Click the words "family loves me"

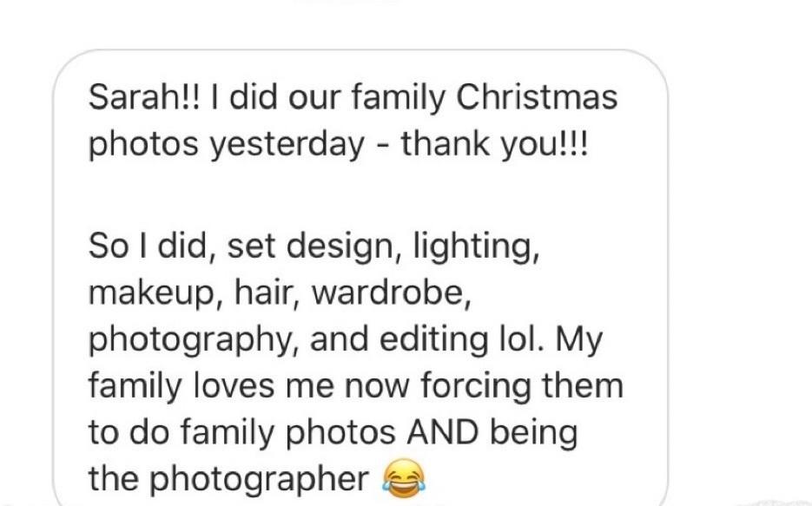click(211, 386)
